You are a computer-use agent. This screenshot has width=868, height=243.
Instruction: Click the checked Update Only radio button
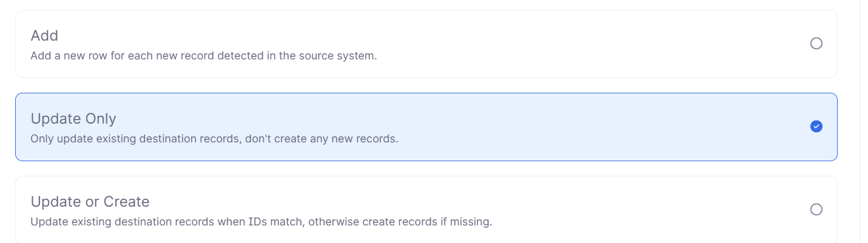click(x=816, y=127)
